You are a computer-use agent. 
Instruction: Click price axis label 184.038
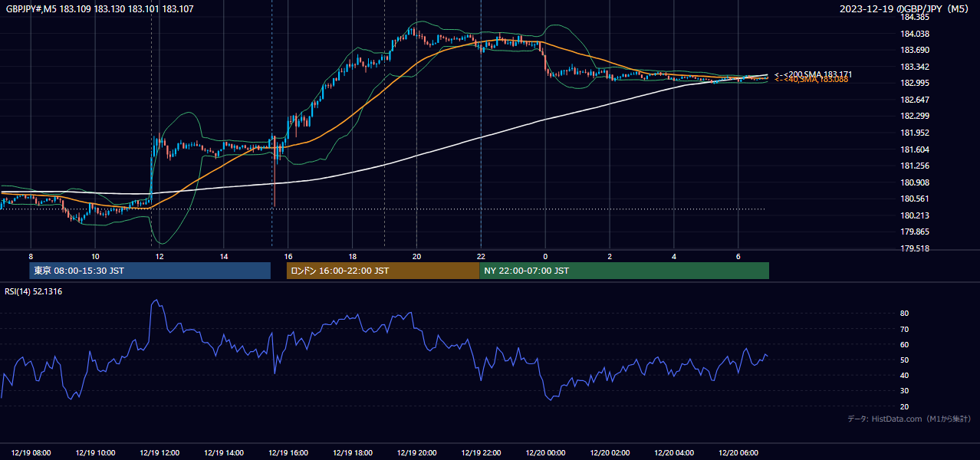point(914,34)
